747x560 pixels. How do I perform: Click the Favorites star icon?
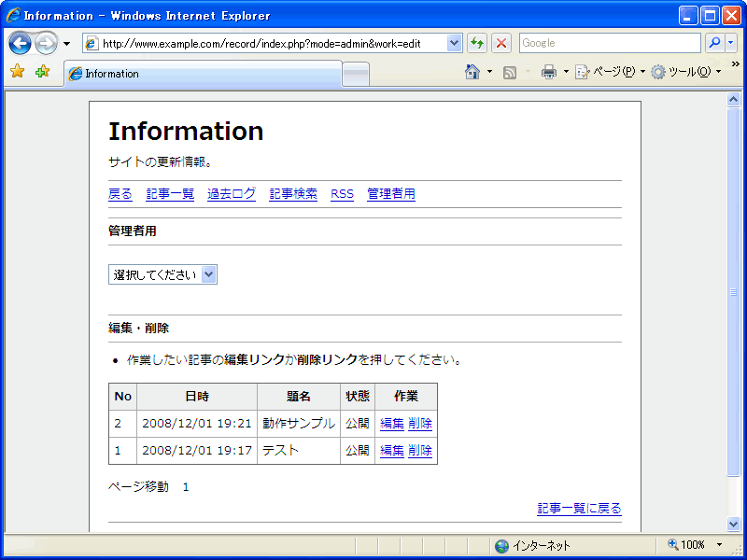click(17, 72)
